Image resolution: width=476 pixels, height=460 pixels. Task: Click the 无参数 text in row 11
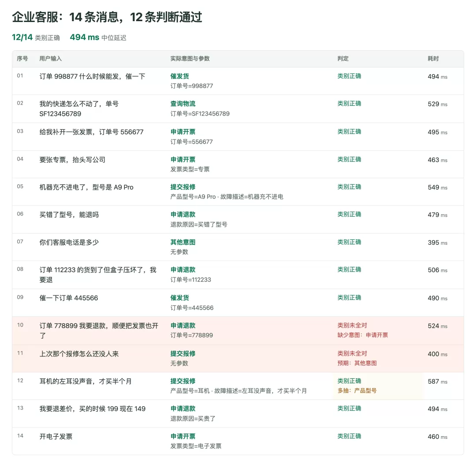(179, 363)
